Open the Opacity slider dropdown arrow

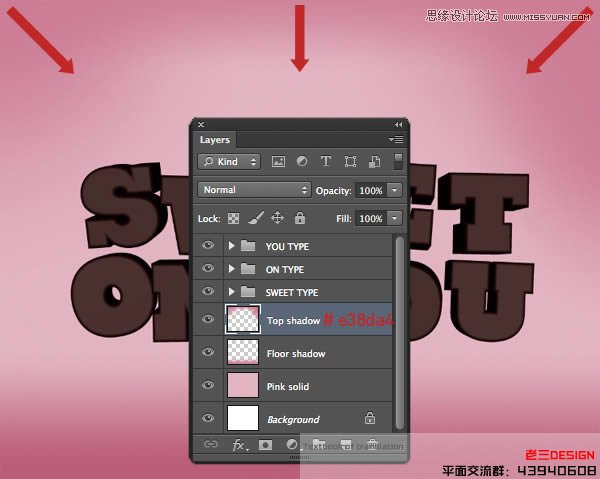click(x=395, y=189)
